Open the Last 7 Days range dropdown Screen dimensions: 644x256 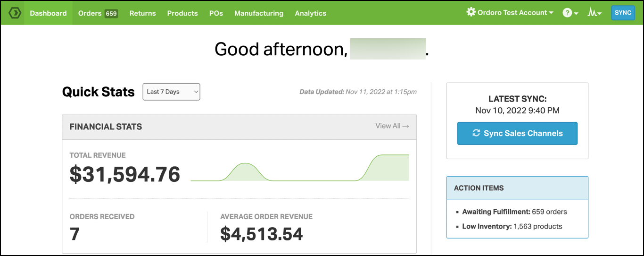171,92
